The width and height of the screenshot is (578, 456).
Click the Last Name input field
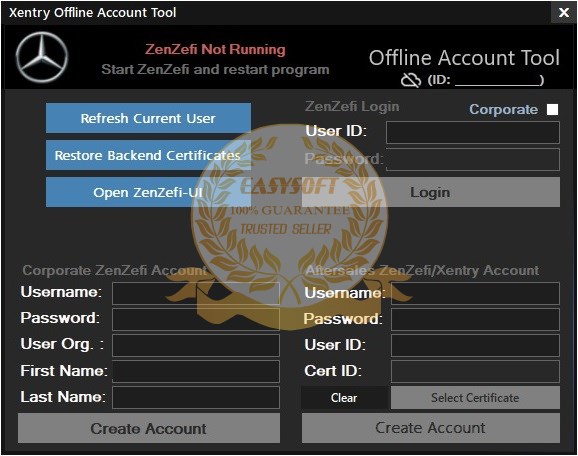pyautogui.click(x=196, y=397)
